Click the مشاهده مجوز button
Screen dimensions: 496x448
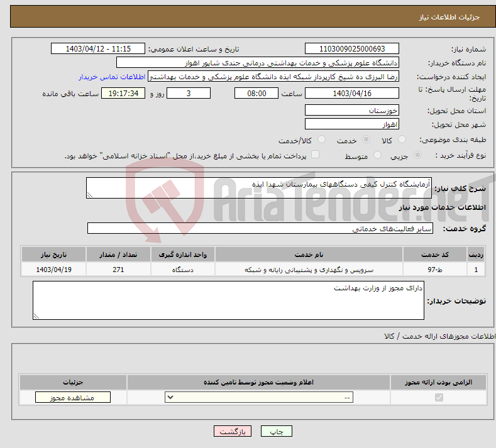click(73, 397)
